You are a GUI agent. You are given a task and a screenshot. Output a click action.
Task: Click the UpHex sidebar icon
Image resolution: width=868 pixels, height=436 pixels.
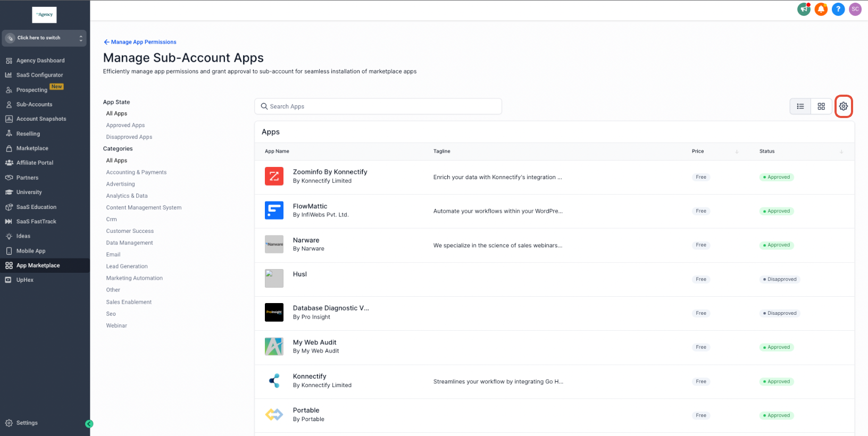[9, 280]
